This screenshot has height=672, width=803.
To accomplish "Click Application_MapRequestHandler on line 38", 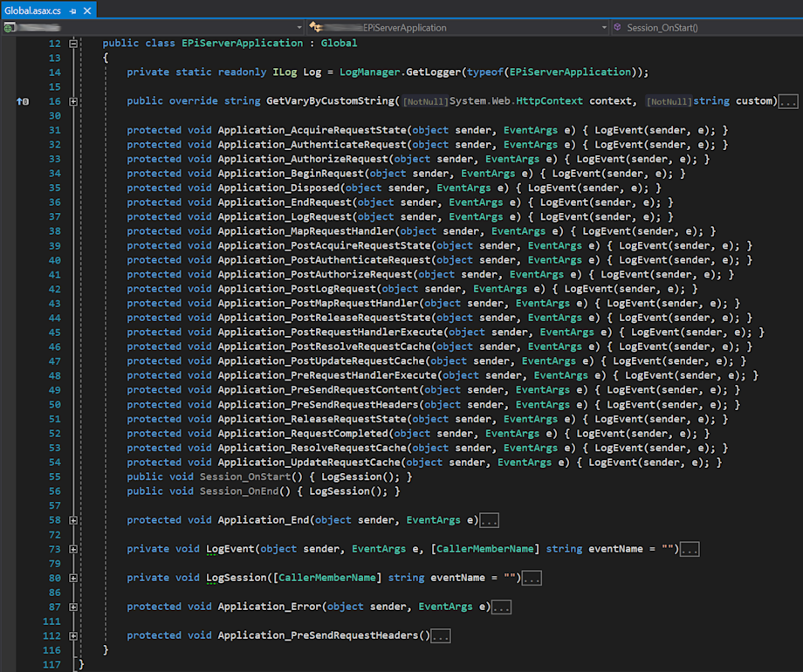I will [306, 231].
